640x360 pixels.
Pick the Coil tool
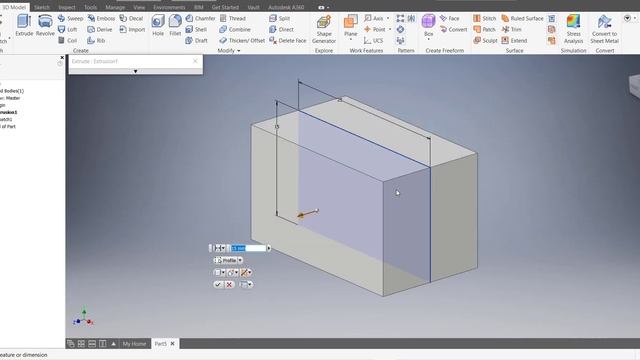coord(68,40)
